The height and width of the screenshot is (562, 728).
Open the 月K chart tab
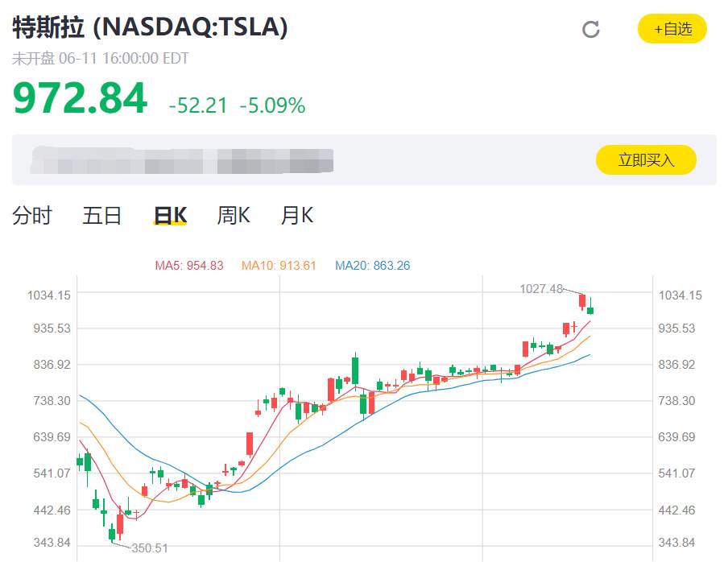tap(297, 216)
